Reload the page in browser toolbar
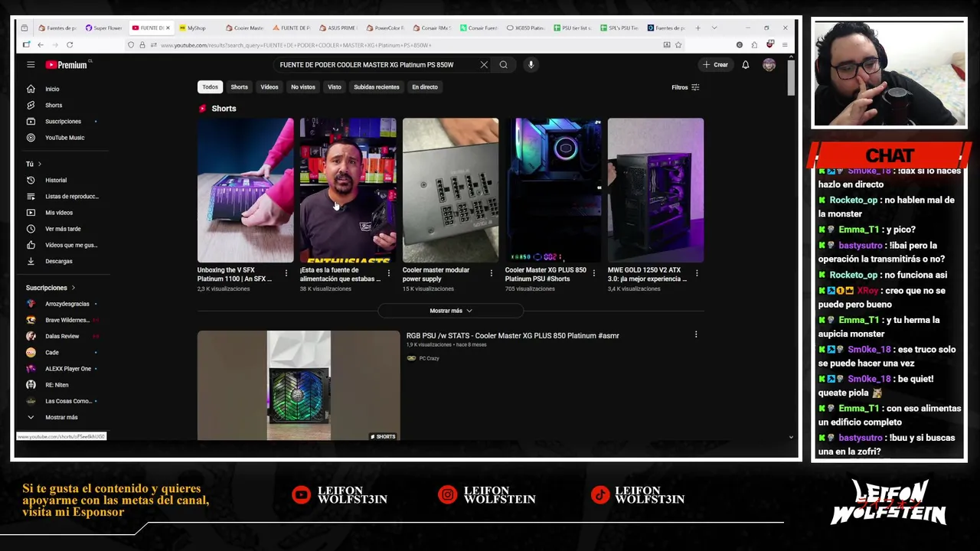 [x=70, y=45]
